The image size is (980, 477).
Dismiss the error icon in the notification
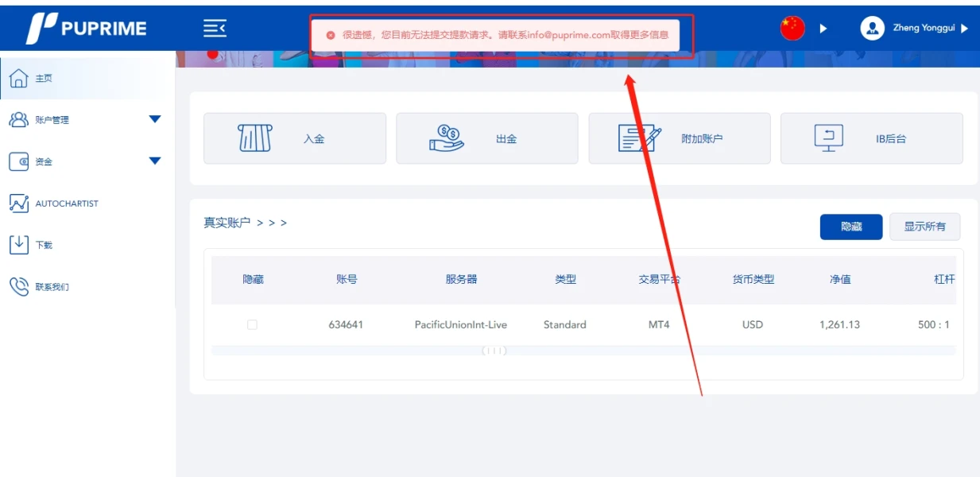coord(331,35)
